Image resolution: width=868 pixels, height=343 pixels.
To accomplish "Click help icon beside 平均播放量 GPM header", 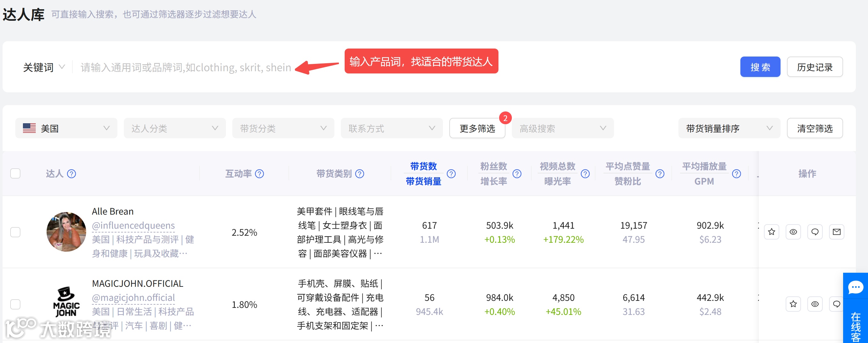I will point(737,174).
